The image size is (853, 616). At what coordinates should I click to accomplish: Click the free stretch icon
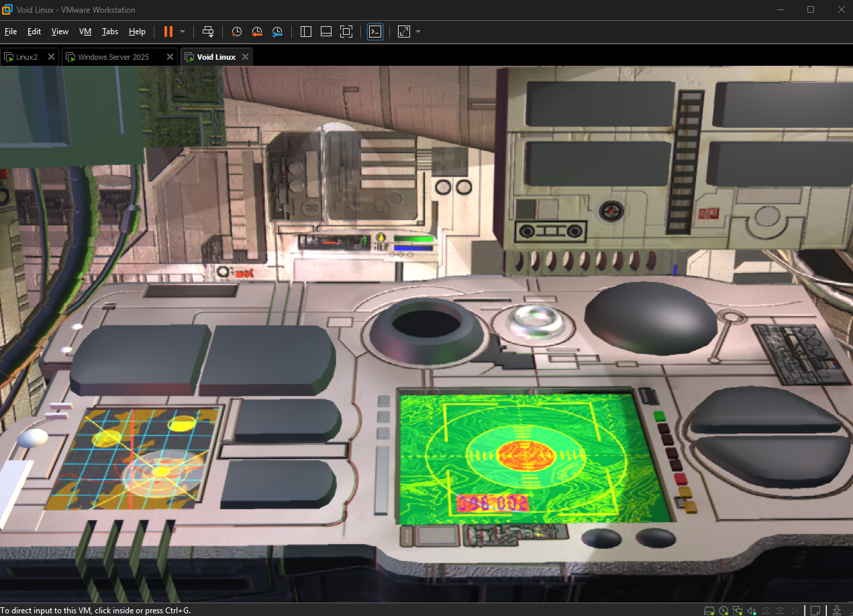tap(404, 32)
